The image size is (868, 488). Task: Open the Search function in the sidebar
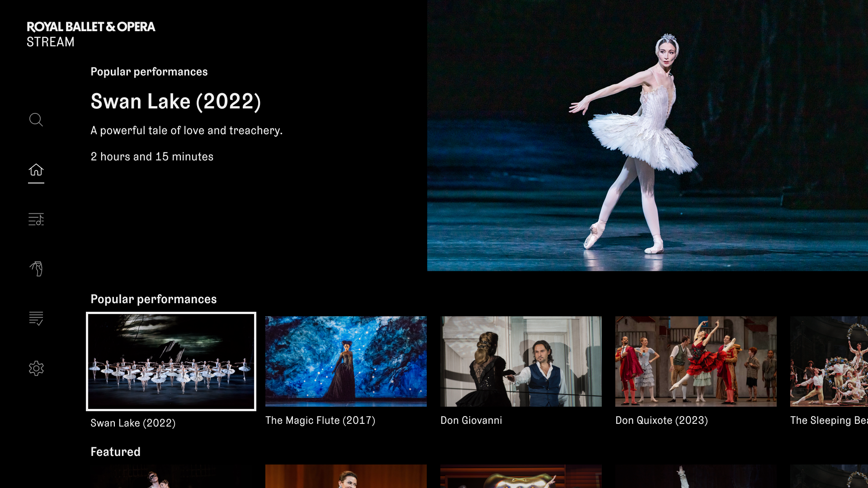(36, 120)
